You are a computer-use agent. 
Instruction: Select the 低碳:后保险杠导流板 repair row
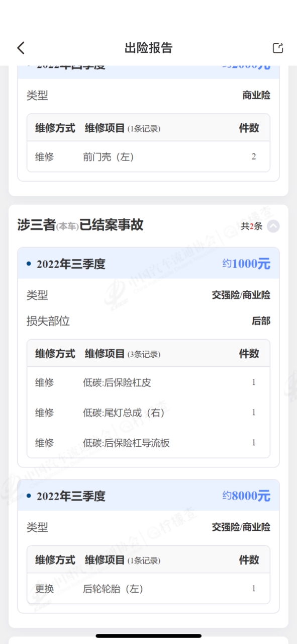[x=148, y=443]
